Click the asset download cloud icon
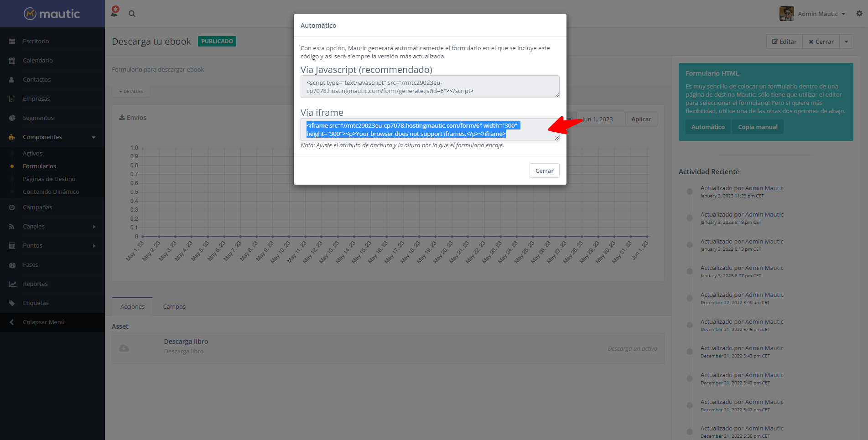The image size is (868, 440). (124, 348)
